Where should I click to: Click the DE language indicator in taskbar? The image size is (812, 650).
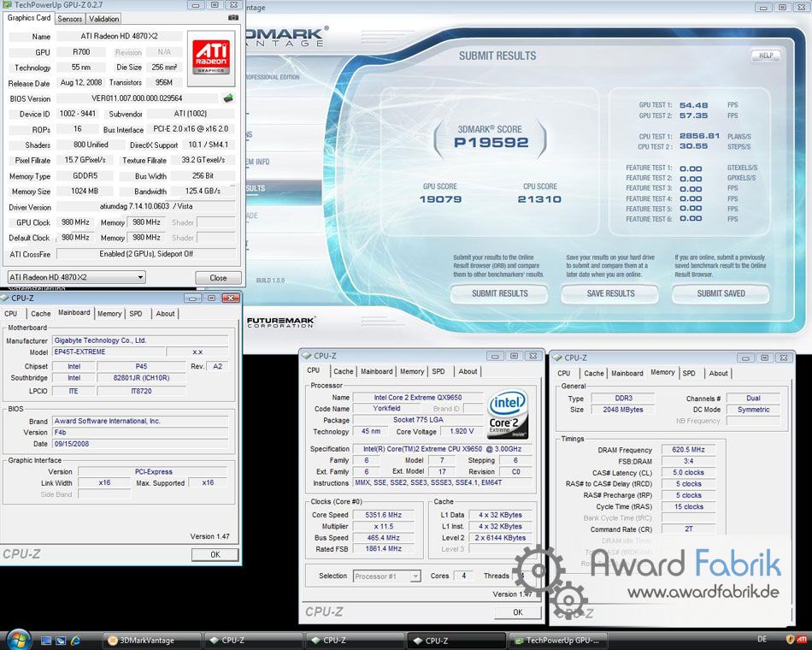tap(762, 640)
